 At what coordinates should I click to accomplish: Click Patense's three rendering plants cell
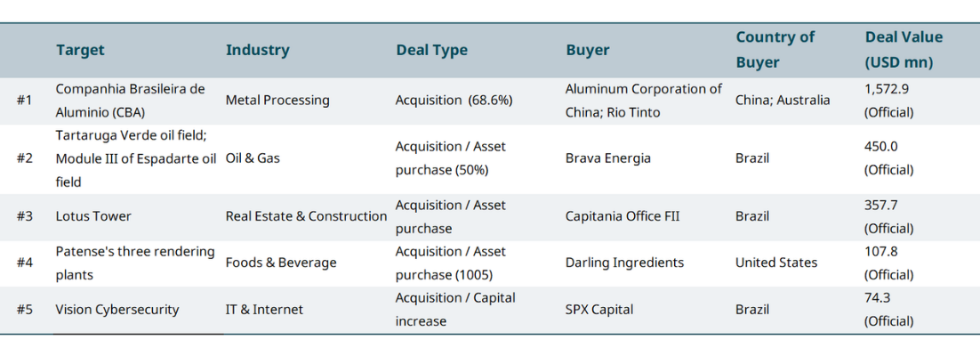coord(134,263)
